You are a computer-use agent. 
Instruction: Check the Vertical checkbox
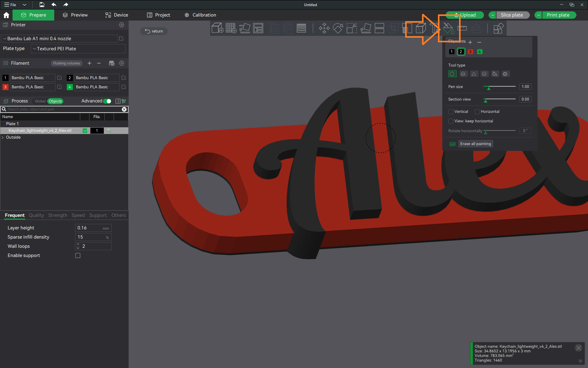coord(451,112)
